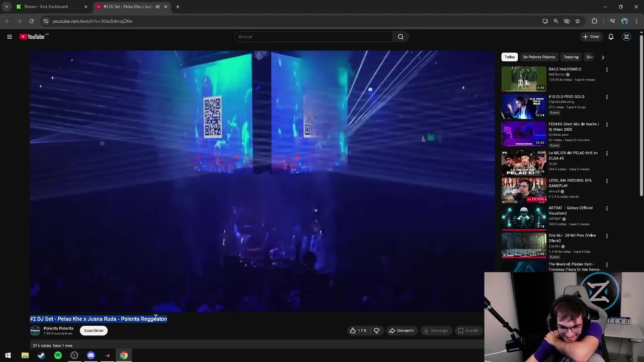Open BAILE INoLVIDABLE video thumbnail
This screenshot has height=362, width=644.
tap(524, 78)
